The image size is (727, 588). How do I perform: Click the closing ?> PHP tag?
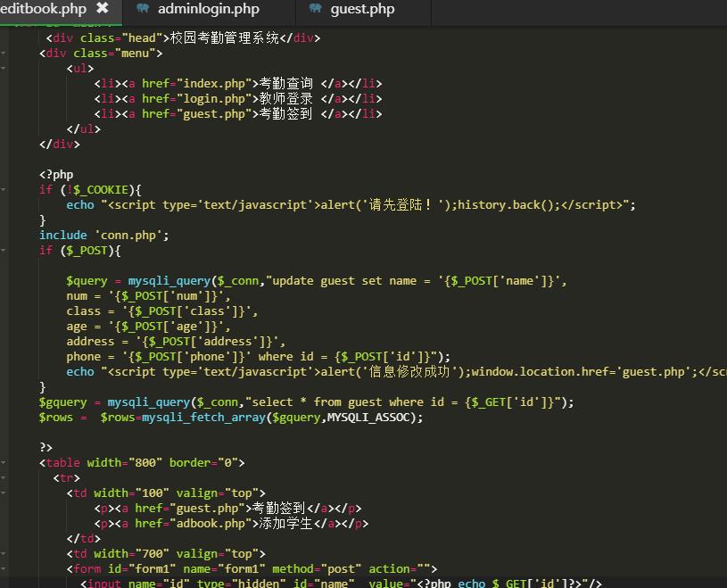click(x=45, y=448)
